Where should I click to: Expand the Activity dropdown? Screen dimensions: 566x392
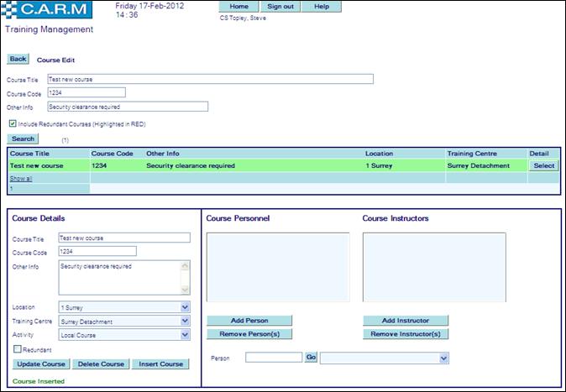185,334
